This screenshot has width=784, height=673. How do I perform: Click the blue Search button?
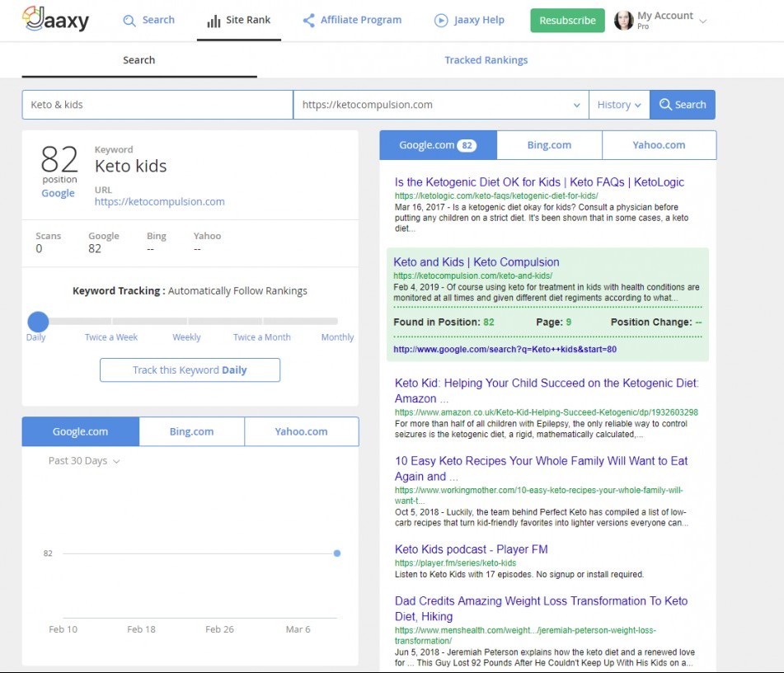coord(683,105)
